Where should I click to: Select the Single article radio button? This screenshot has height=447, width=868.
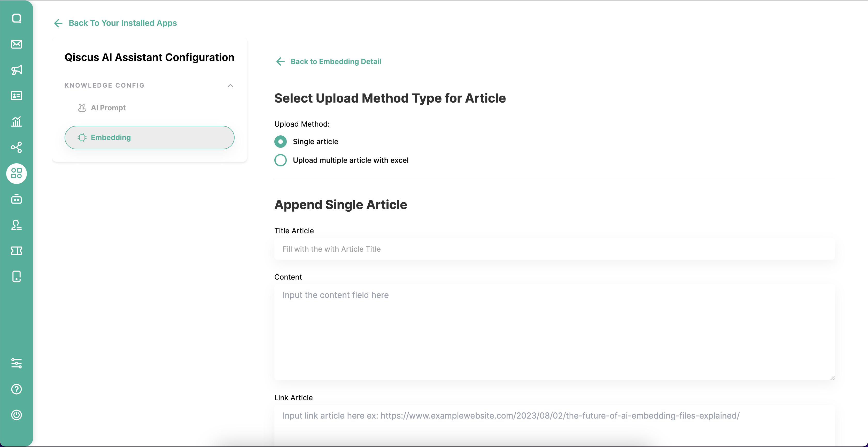pyautogui.click(x=280, y=142)
